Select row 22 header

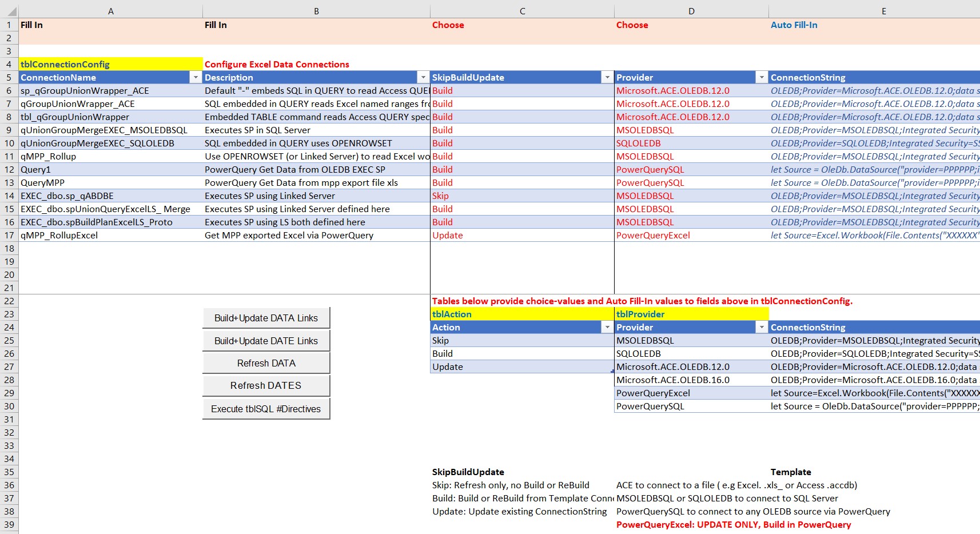[x=9, y=301]
